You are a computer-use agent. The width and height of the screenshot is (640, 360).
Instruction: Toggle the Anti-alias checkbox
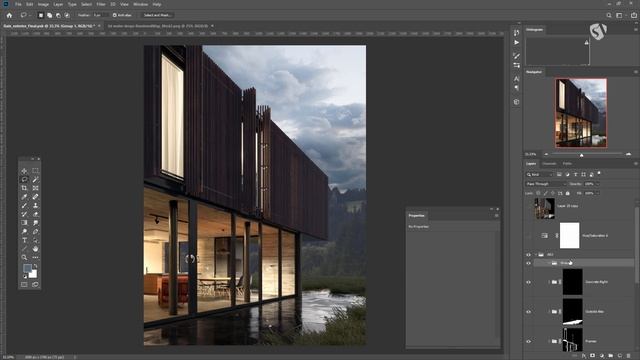click(x=115, y=15)
